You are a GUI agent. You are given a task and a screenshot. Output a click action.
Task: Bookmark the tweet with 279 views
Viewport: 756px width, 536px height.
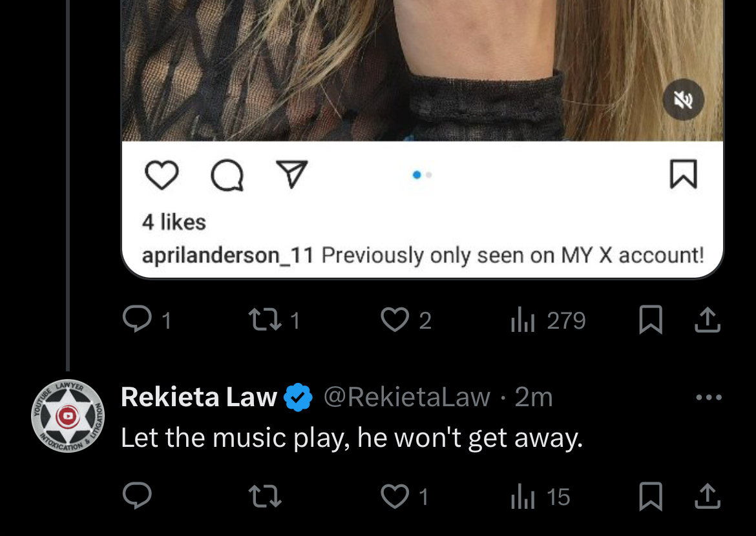[651, 320]
